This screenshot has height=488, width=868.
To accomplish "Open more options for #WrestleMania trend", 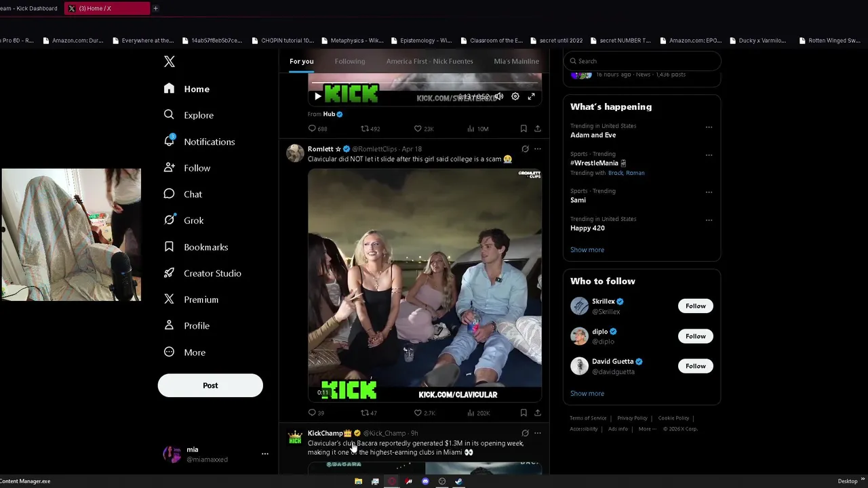I will point(709,155).
